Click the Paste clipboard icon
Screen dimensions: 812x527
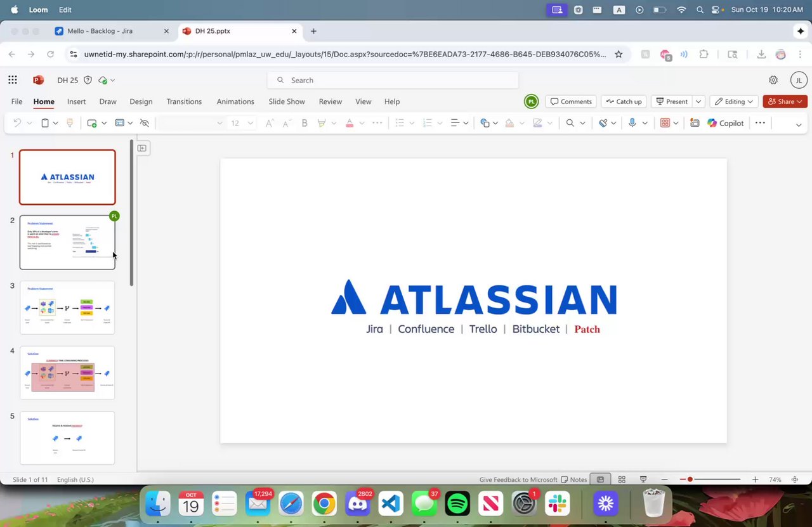pos(45,123)
